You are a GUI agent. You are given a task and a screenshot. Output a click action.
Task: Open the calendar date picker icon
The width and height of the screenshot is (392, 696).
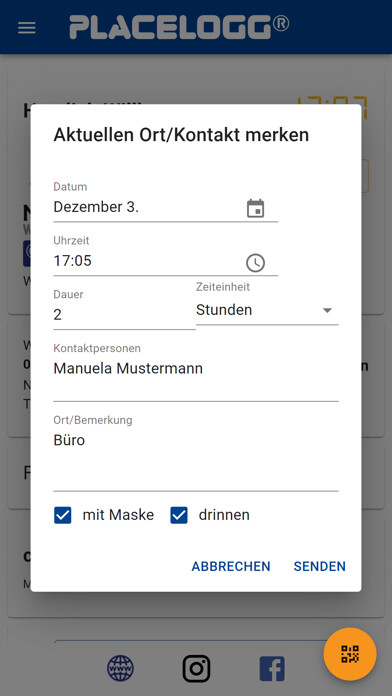point(255,208)
